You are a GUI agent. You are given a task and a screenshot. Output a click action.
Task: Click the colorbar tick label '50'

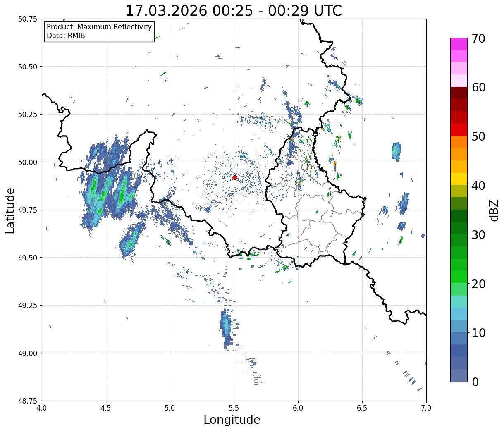click(478, 136)
